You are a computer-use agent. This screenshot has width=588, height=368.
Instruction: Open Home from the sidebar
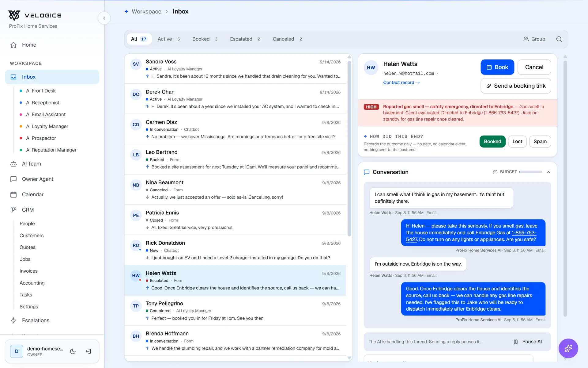point(52,45)
